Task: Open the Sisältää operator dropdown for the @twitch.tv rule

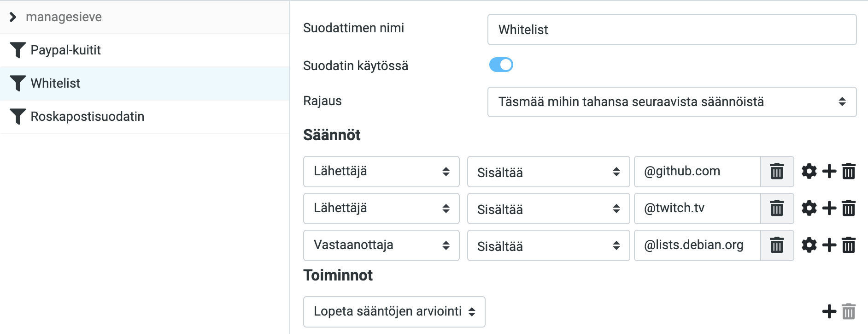Action: click(548, 209)
